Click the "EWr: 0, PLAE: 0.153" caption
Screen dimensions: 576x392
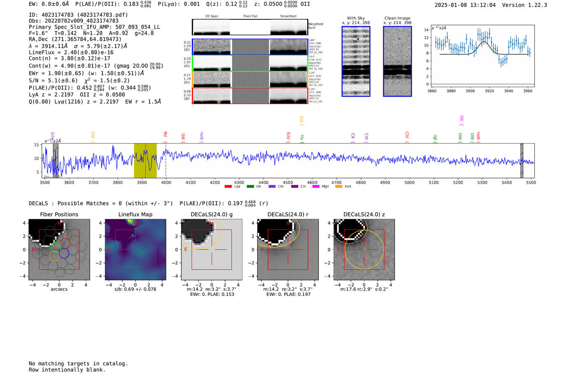(212, 294)
